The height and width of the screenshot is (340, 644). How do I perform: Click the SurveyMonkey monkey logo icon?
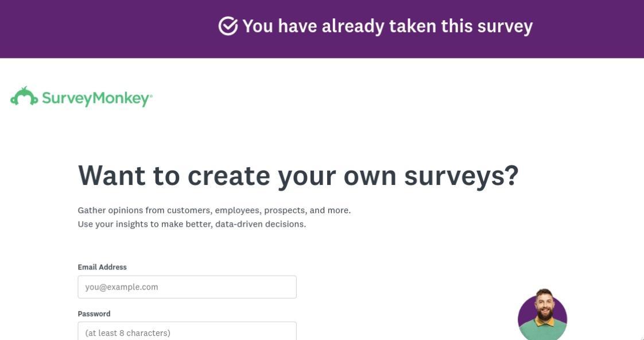(x=24, y=96)
